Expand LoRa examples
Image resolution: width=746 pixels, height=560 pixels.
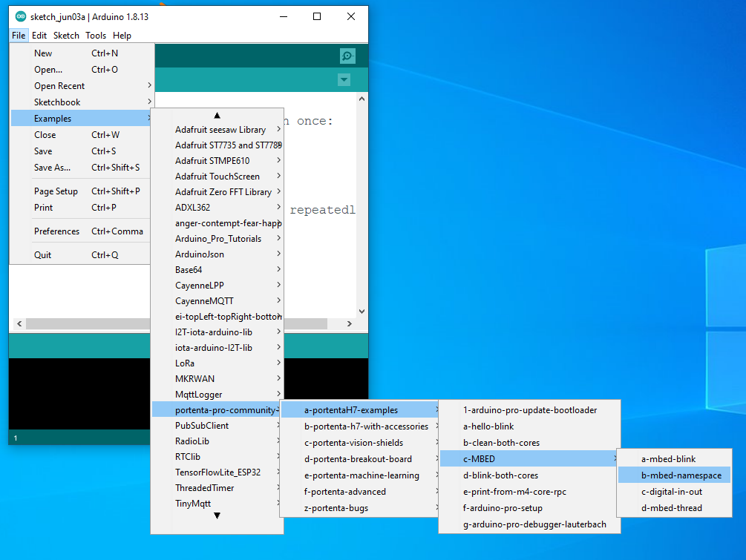point(217,363)
